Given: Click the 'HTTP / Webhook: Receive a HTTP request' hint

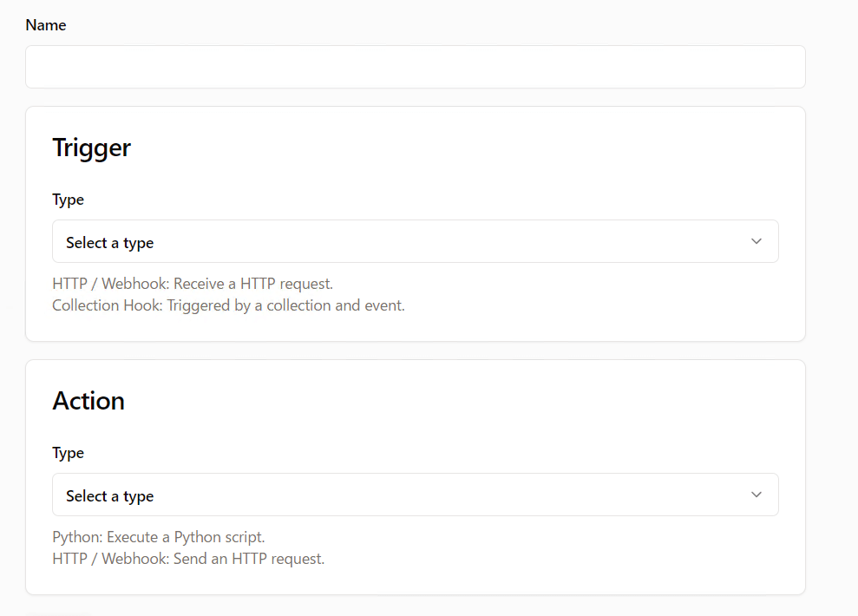Looking at the screenshot, I should pyautogui.click(x=193, y=284).
